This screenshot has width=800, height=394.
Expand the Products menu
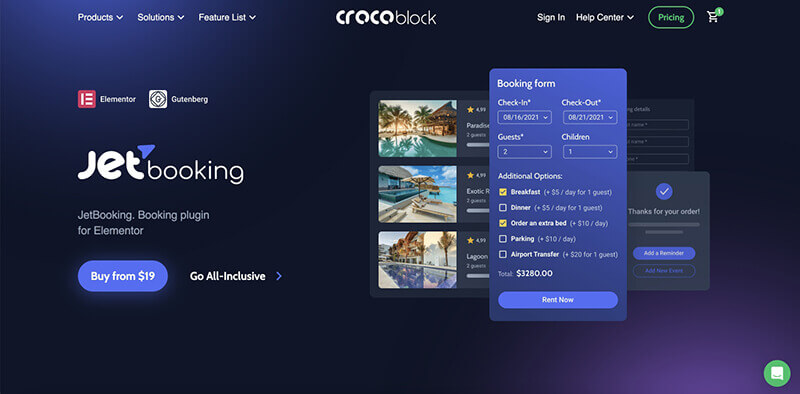(x=100, y=17)
